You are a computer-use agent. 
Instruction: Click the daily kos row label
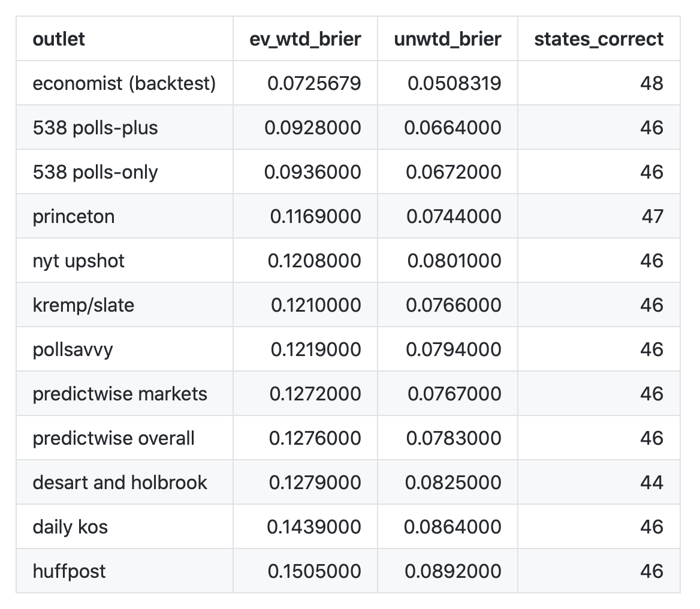pos(70,527)
